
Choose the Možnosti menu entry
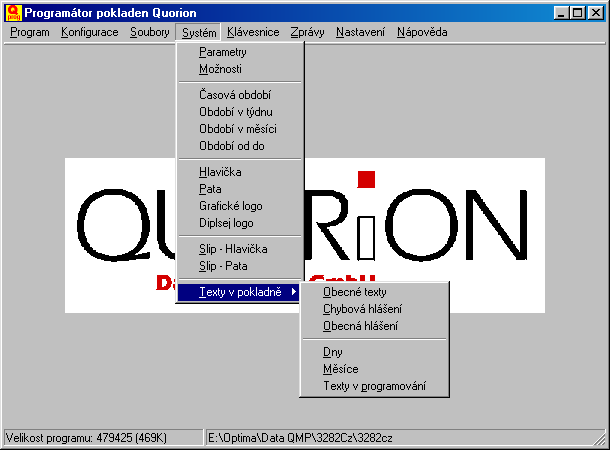(x=240, y=69)
